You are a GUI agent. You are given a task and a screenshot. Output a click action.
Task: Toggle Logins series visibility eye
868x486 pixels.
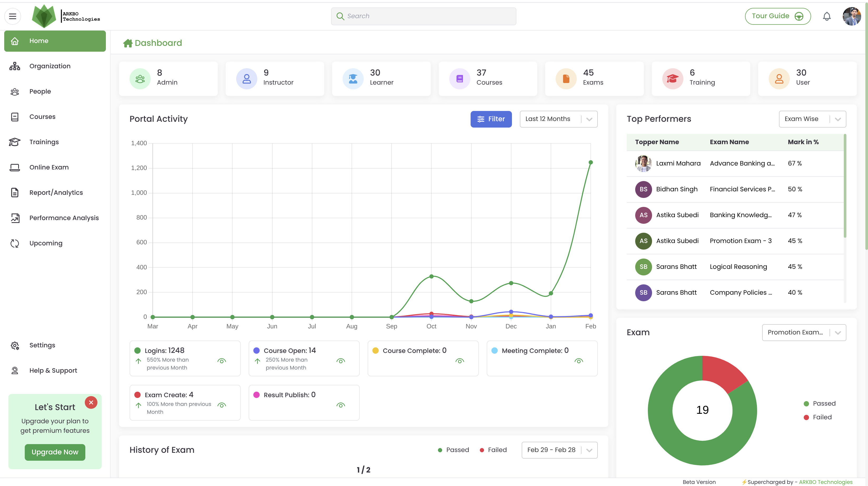[x=221, y=361]
